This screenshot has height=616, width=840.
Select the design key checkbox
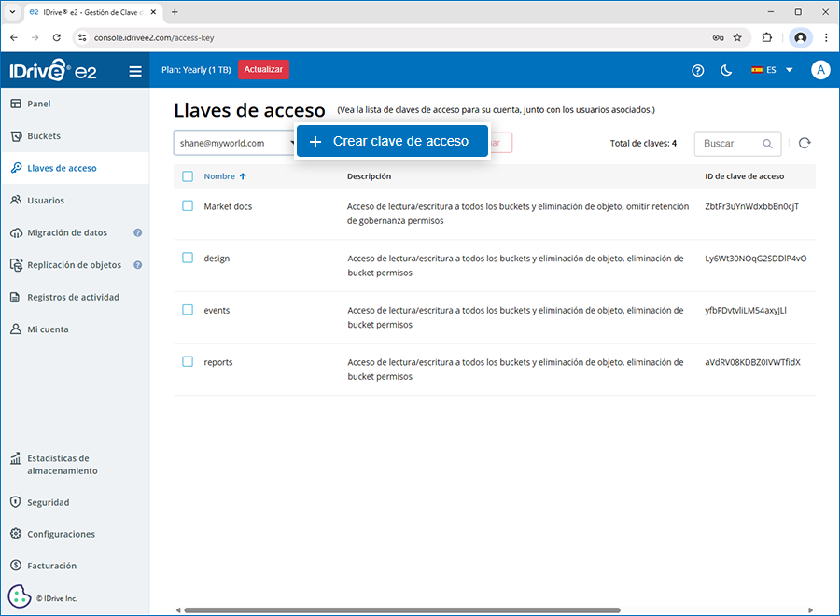[188, 258]
